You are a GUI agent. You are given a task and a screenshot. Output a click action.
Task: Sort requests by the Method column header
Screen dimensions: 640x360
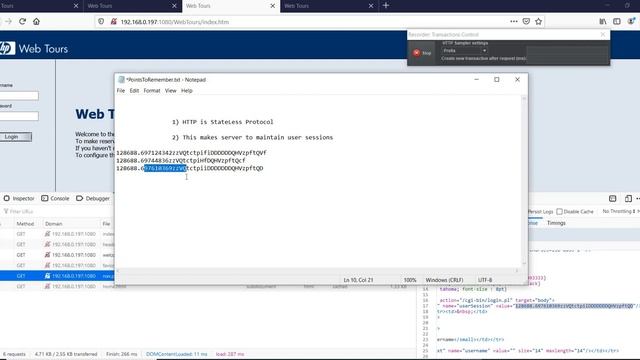click(x=25, y=224)
